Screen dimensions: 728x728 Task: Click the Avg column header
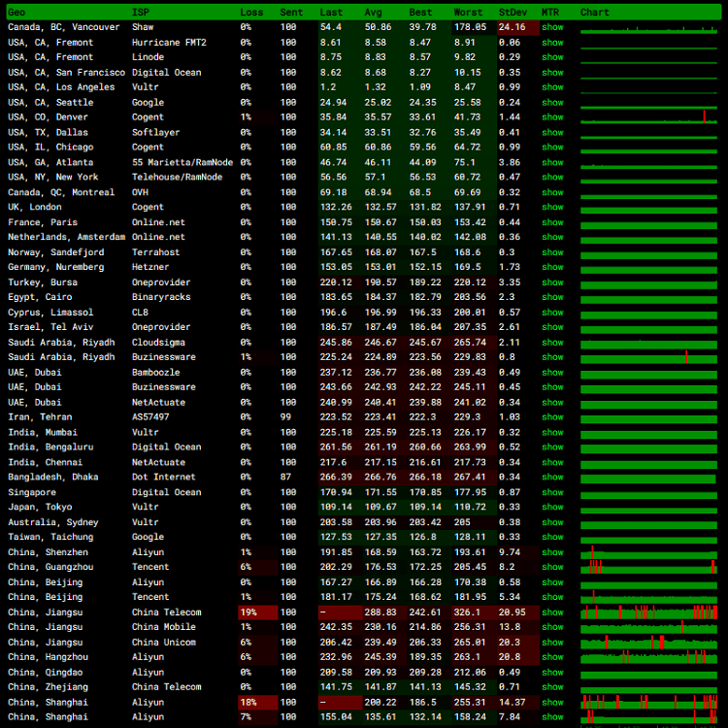[373, 12]
